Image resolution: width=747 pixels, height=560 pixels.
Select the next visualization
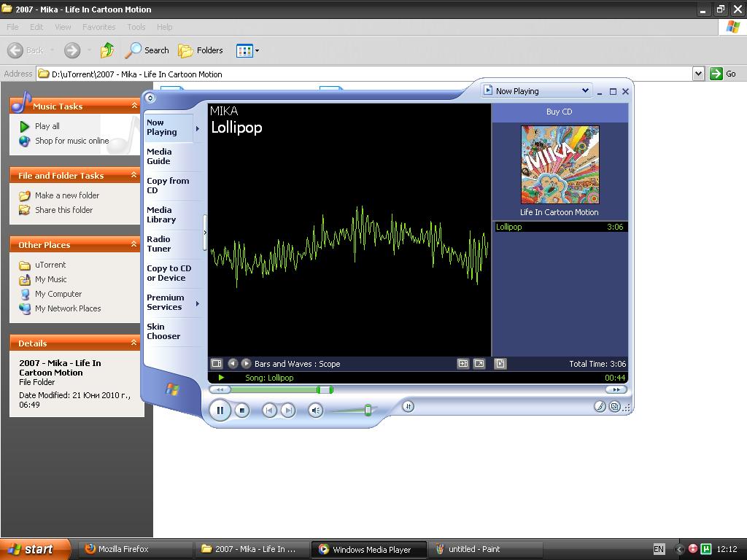246,363
